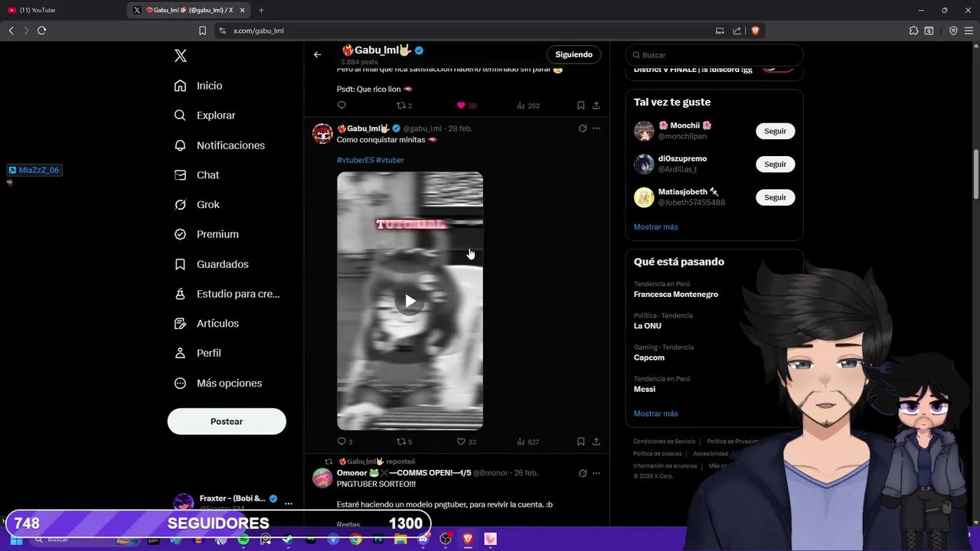Open Steam from the taskbar
This screenshot has height=551, width=980.
pos(288,540)
